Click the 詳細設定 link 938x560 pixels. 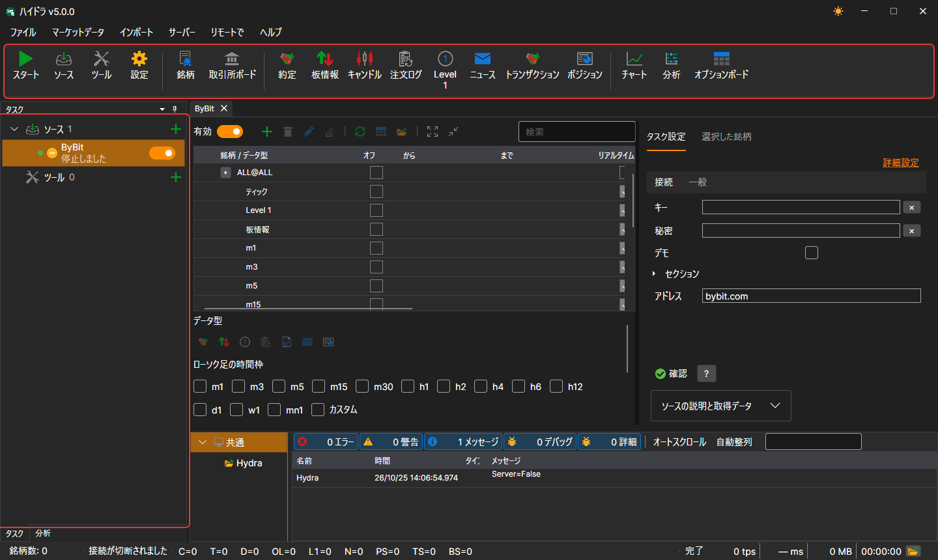901,162
